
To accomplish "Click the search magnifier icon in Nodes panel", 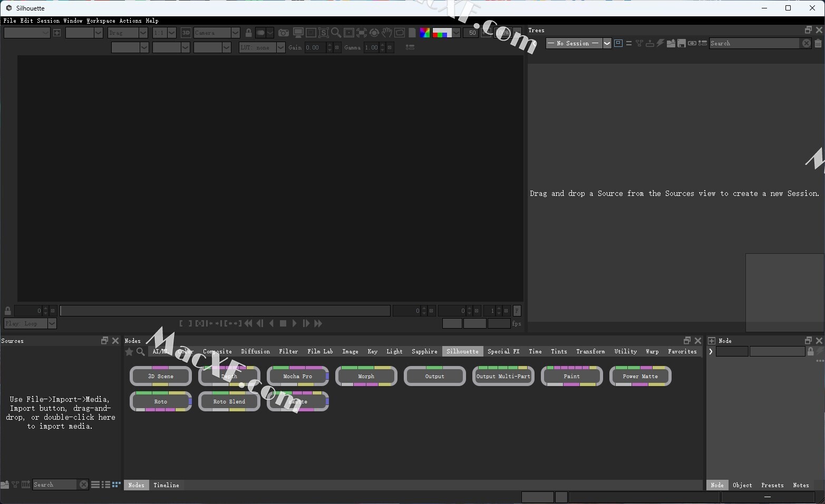I will tap(141, 352).
